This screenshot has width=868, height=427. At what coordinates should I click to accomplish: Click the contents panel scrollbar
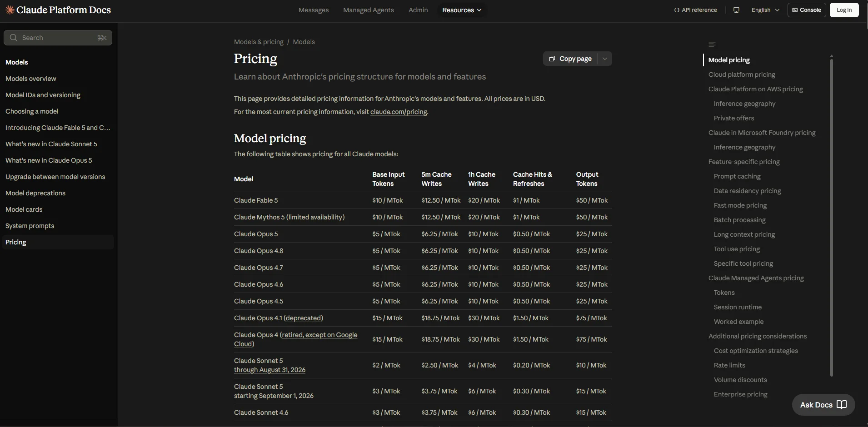[x=831, y=217]
